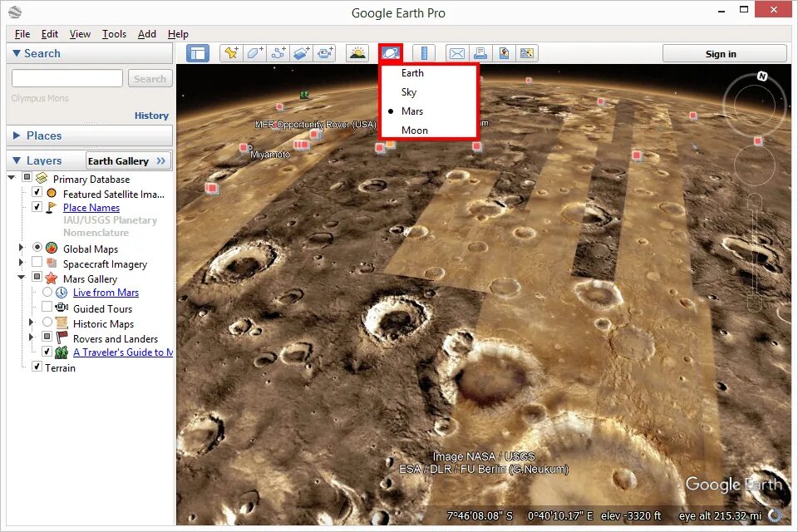798x532 pixels.
Task: Collapse the Layers panel
Action: (x=17, y=160)
